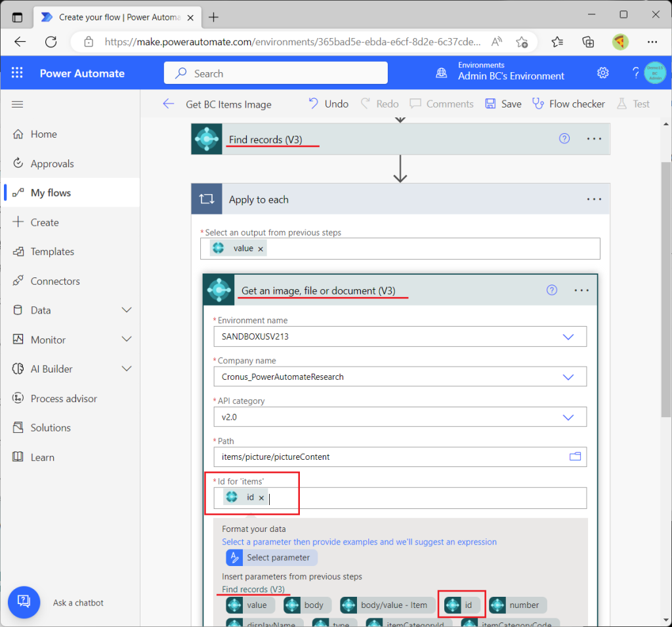Open the Apply to each ellipsis menu
The width and height of the screenshot is (672, 627).
tap(594, 199)
